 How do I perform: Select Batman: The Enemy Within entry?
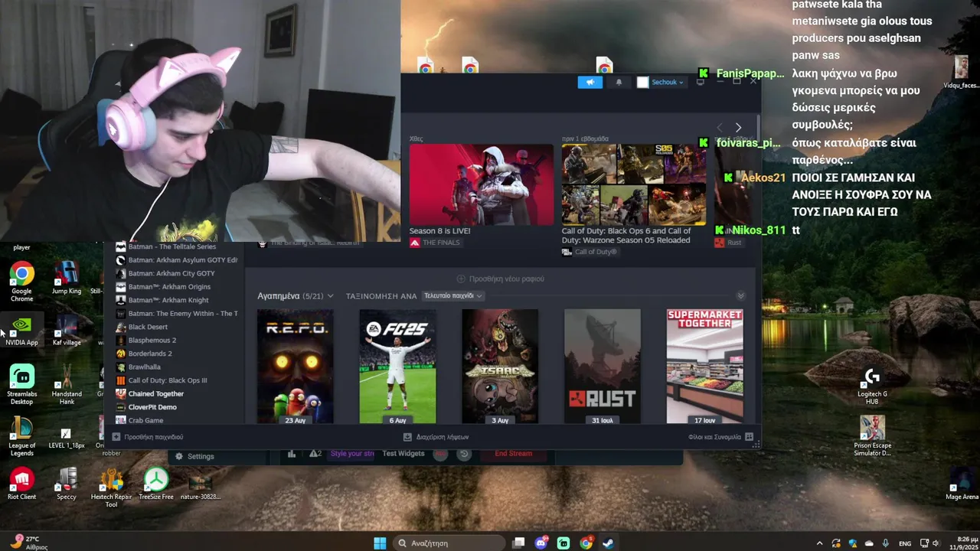tap(176, 314)
